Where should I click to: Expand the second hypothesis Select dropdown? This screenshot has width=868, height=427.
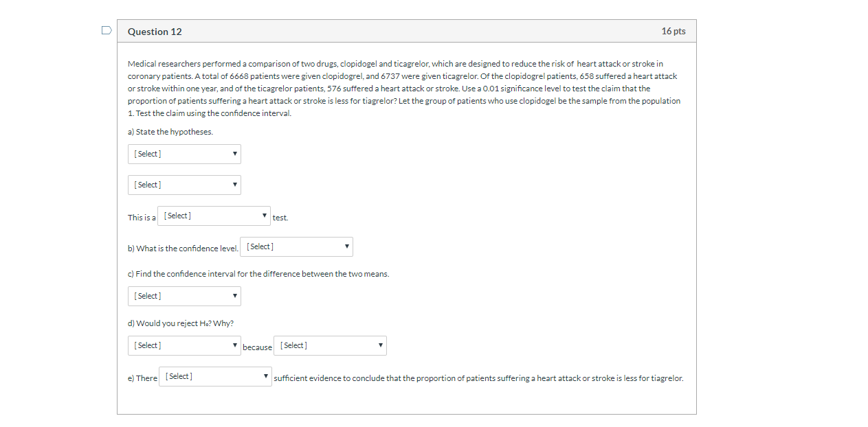pos(184,185)
